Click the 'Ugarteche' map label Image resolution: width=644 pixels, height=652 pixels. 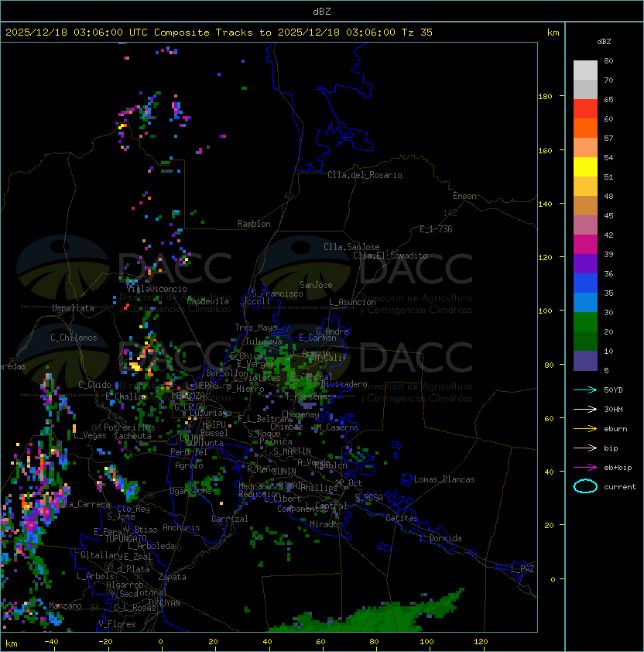pyautogui.click(x=191, y=492)
